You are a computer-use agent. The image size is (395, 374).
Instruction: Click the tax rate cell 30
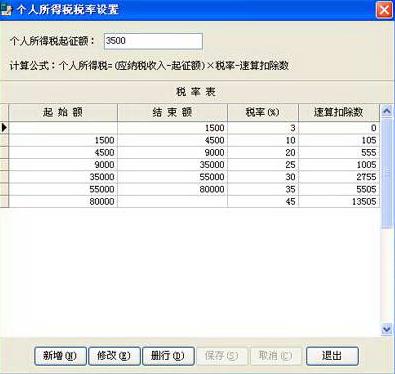pyautogui.click(x=263, y=177)
